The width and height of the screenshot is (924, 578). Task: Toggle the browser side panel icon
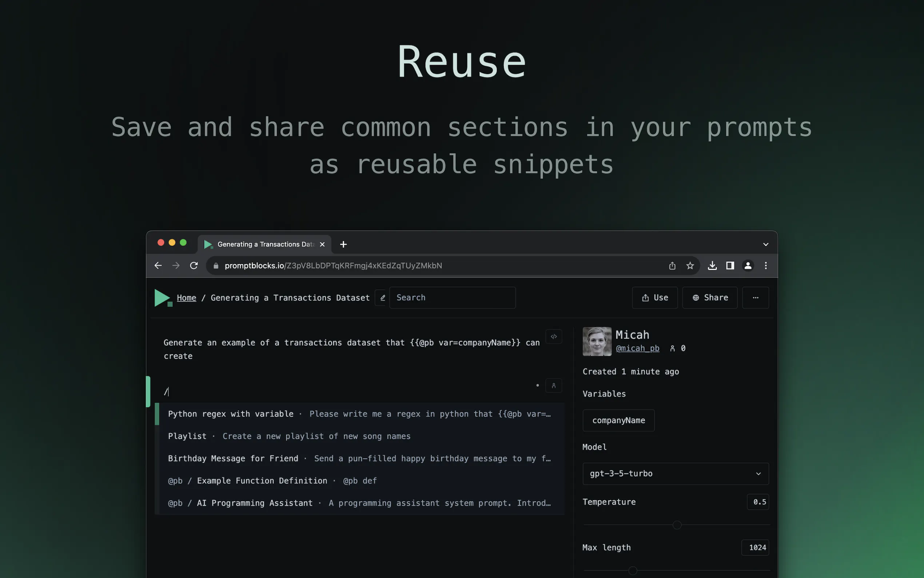click(730, 266)
